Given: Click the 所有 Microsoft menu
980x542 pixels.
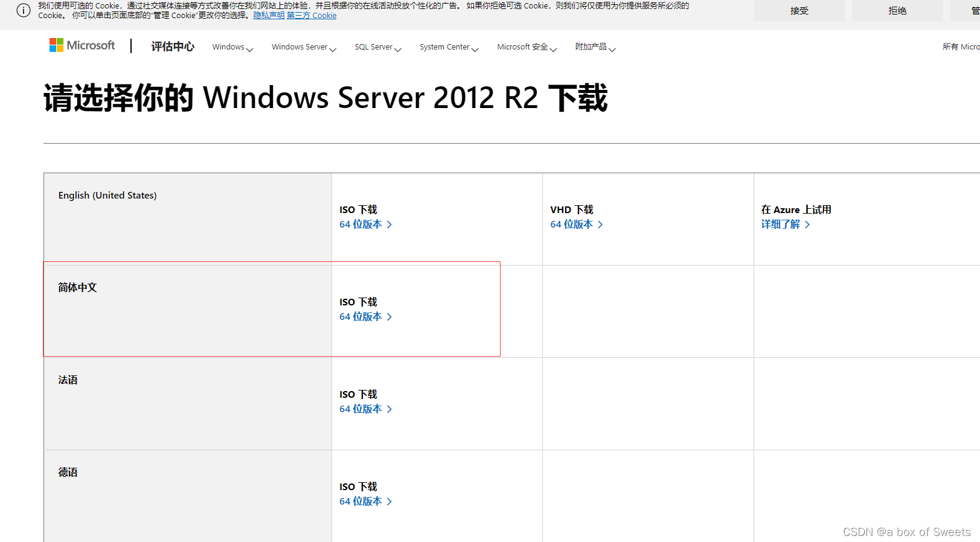Looking at the screenshot, I should (x=961, y=46).
